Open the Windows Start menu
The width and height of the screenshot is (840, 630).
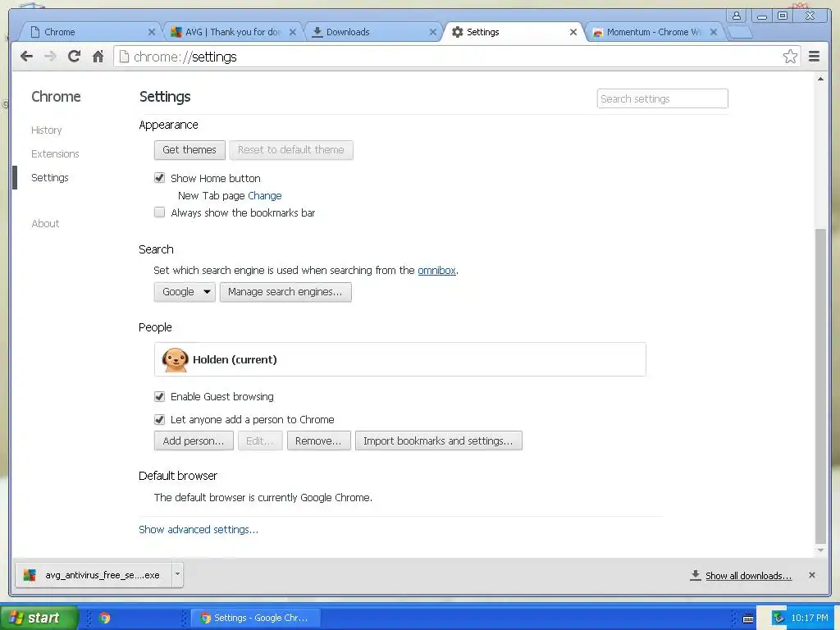click(39, 618)
